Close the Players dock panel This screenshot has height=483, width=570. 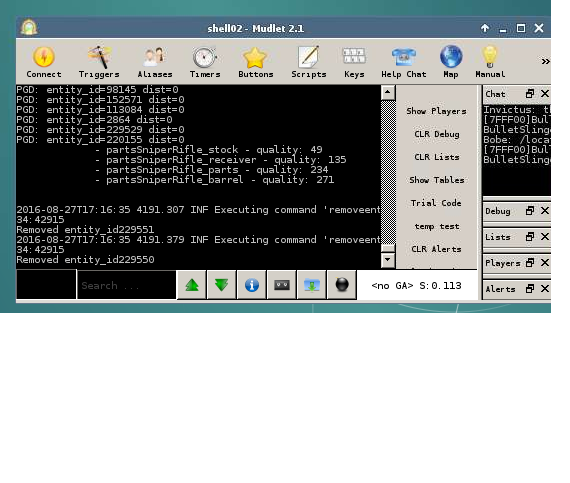[x=545, y=263]
